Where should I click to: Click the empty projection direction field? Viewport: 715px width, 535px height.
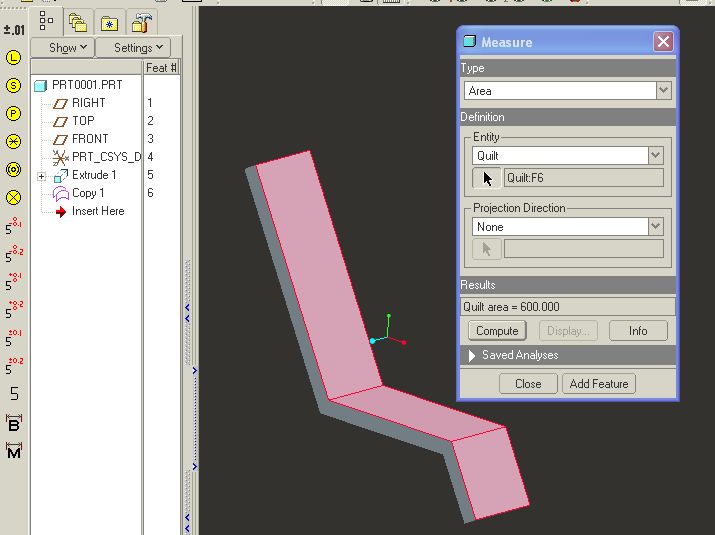point(584,249)
